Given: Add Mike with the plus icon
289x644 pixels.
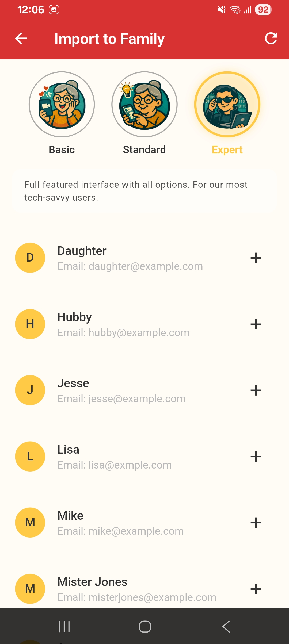Looking at the screenshot, I should pyautogui.click(x=256, y=523).
